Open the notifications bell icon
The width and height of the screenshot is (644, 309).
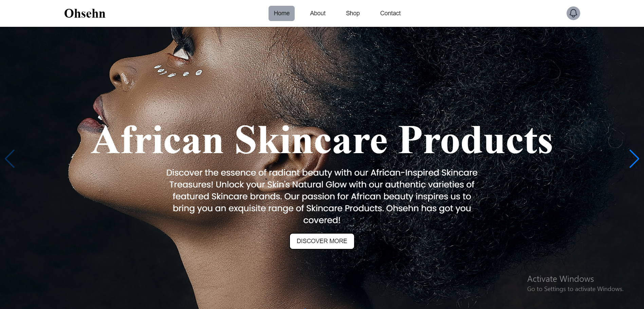point(573,13)
